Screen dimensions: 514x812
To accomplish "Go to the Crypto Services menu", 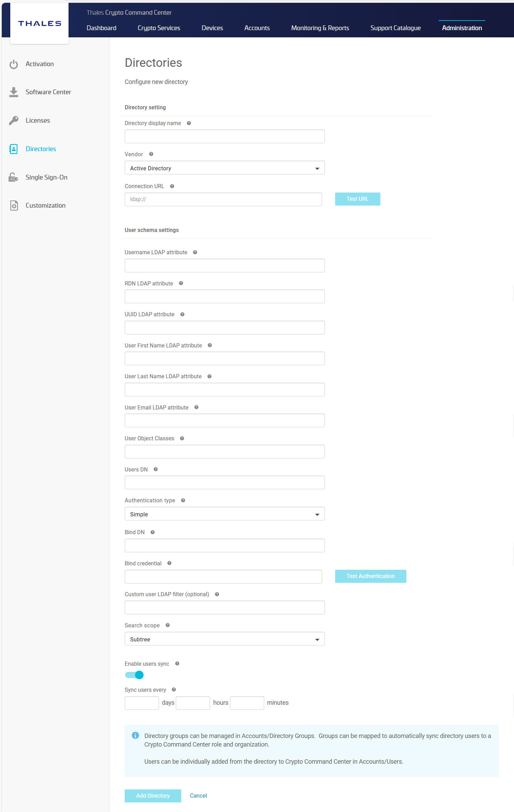I will point(159,28).
